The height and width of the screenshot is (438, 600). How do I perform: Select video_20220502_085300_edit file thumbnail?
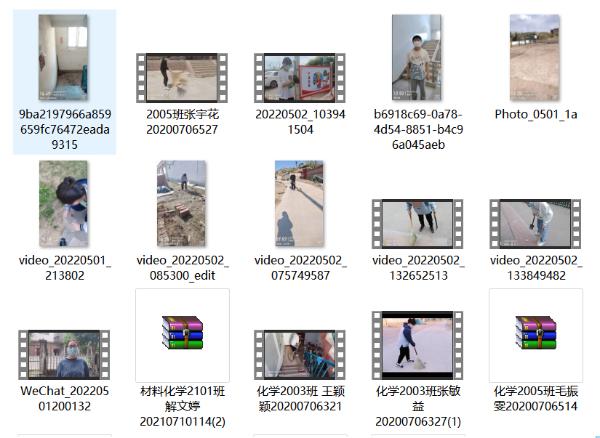tap(181, 204)
